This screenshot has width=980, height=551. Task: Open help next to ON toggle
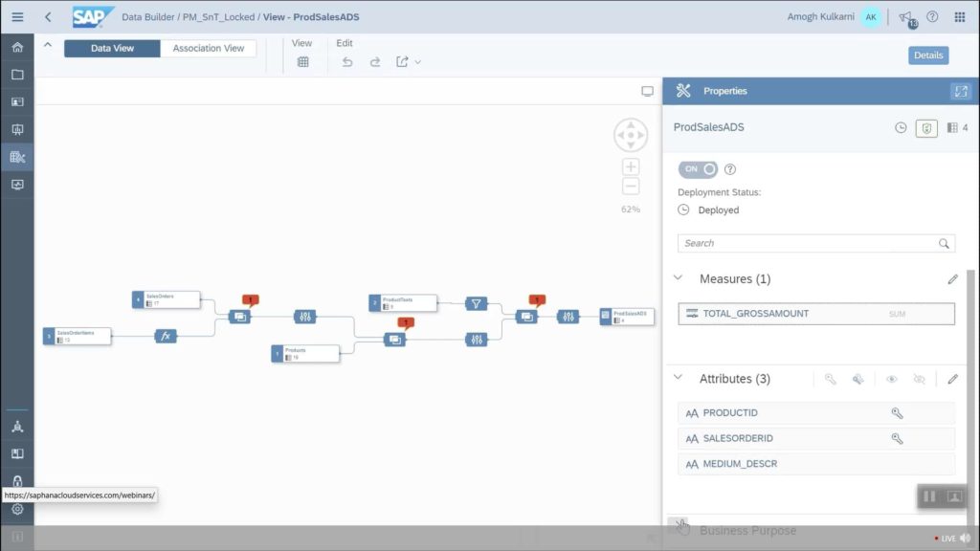click(730, 169)
